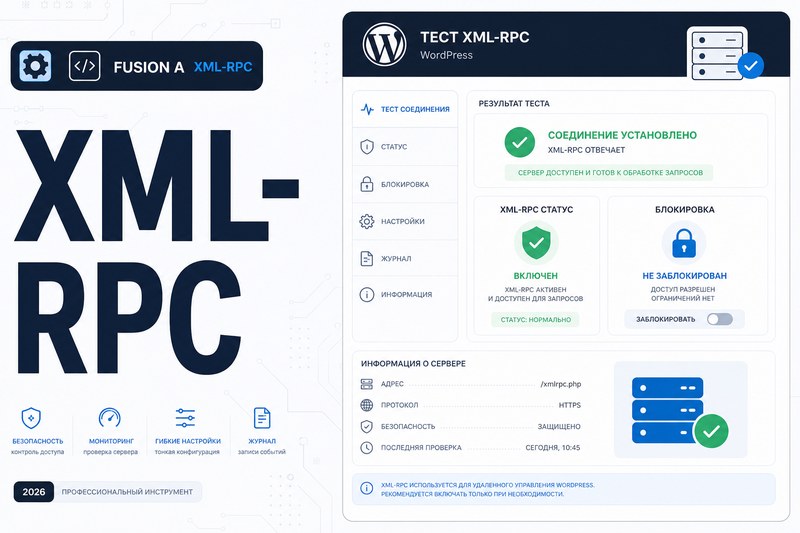Screen dimensions: 800x533
Task: Open the Тест соединения menu item
Action: point(405,109)
